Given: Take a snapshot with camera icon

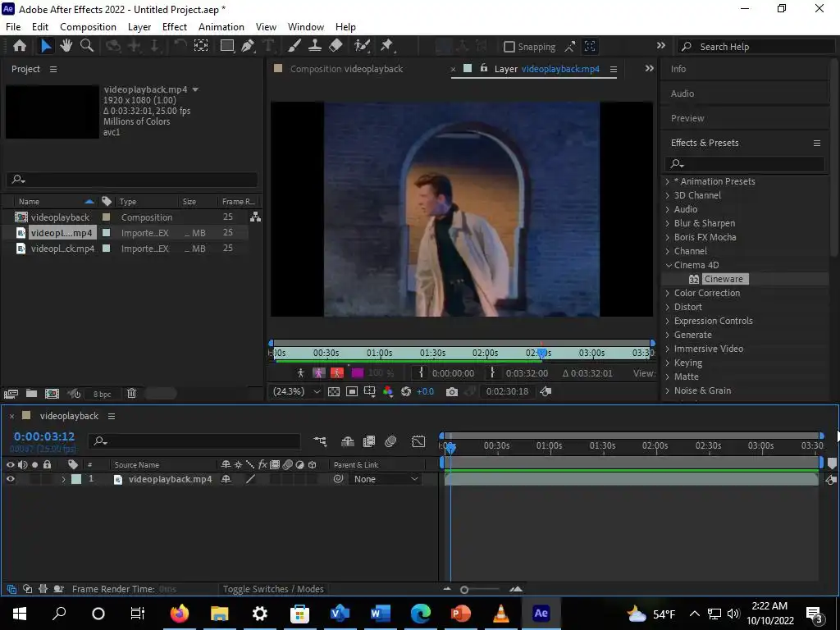Looking at the screenshot, I should [452, 391].
